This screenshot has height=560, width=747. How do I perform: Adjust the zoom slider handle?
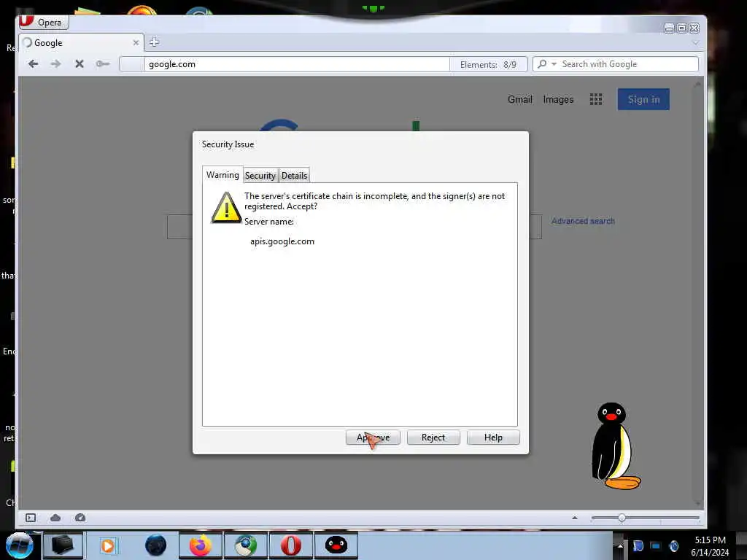[x=622, y=518]
